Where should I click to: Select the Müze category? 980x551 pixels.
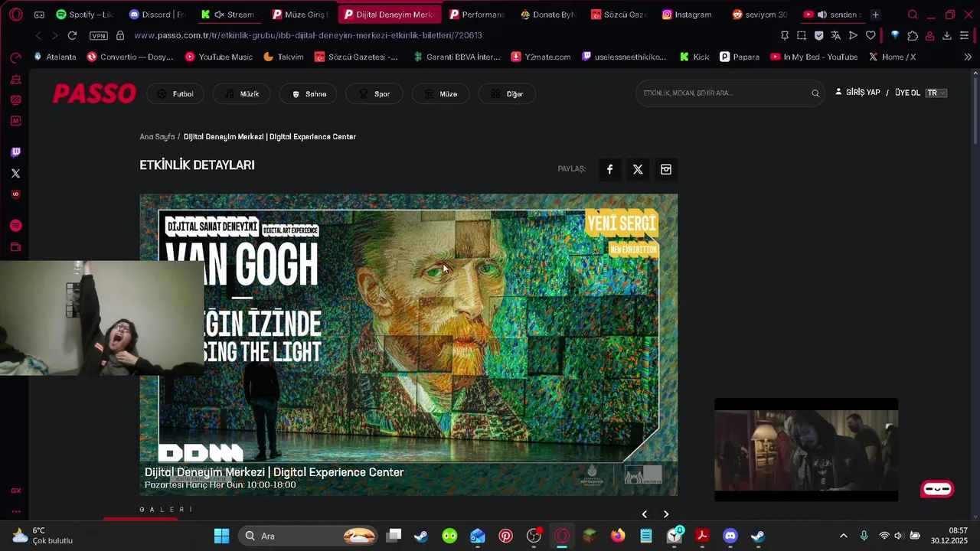pyautogui.click(x=440, y=94)
